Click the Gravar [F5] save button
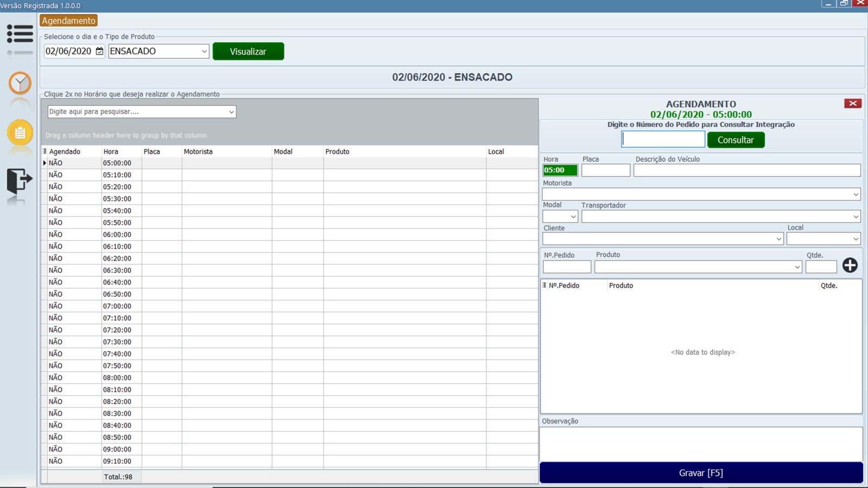This screenshot has width=868, height=488. pyautogui.click(x=701, y=473)
